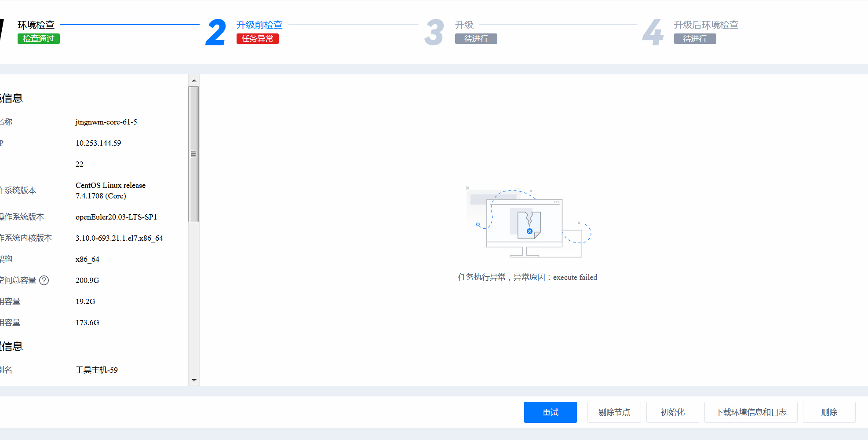Click the help icon beside total space capacity
The image size is (868, 440).
(x=44, y=280)
